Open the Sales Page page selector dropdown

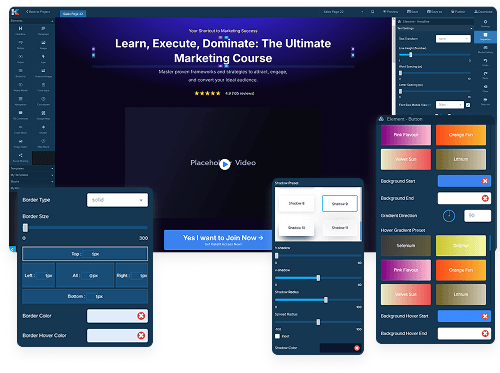pyautogui.click(x=343, y=12)
